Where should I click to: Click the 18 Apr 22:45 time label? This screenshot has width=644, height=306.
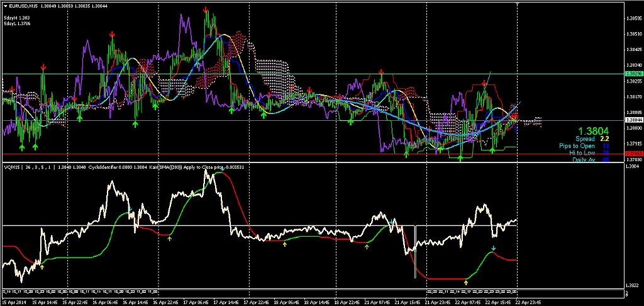tap(347, 302)
